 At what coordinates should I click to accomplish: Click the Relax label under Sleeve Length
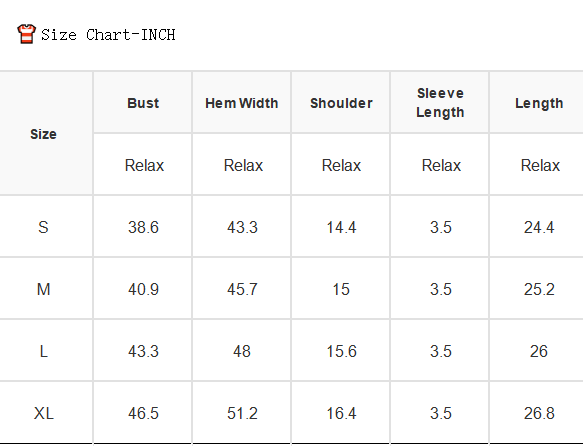(x=441, y=165)
